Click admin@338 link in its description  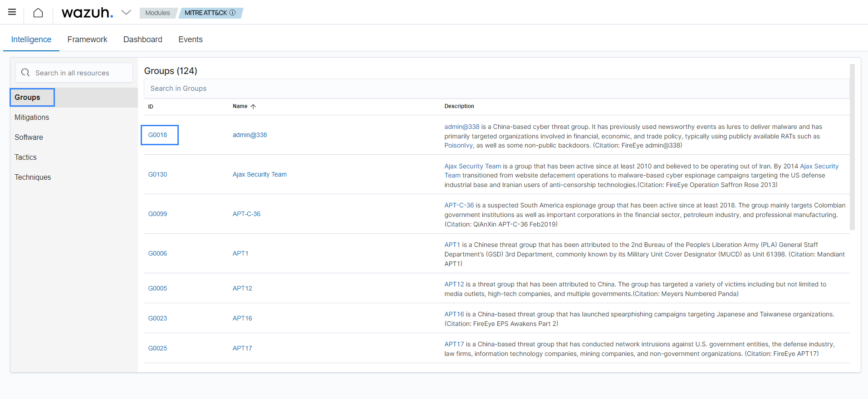(462, 127)
